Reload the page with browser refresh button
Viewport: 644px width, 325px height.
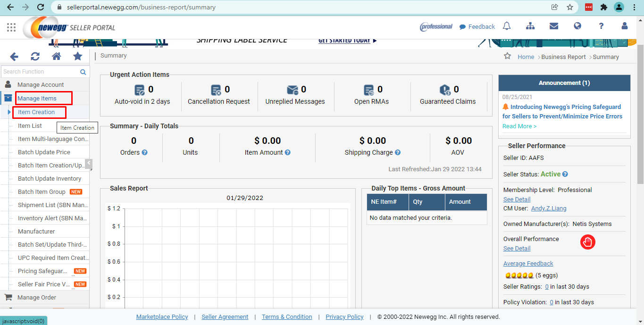pyautogui.click(x=41, y=7)
